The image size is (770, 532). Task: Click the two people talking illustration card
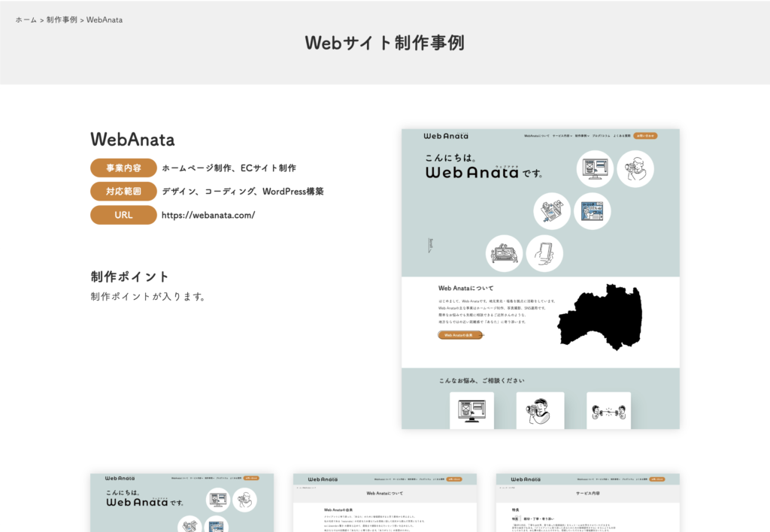click(x=608, y=411)
